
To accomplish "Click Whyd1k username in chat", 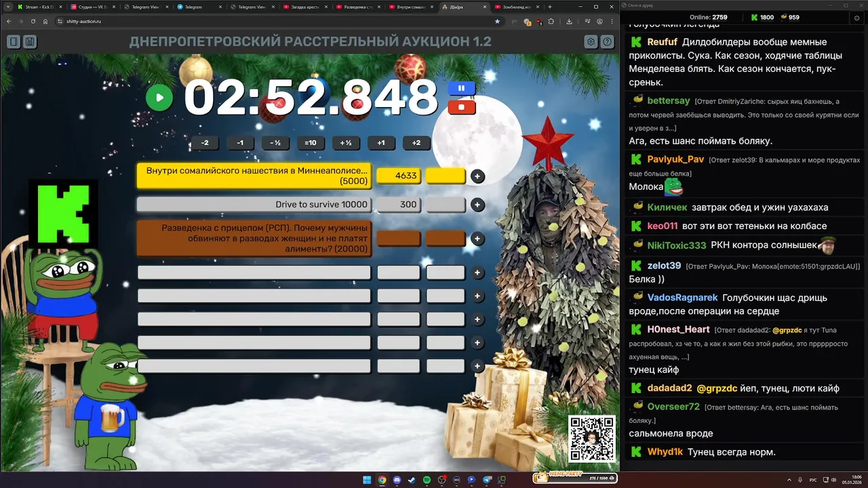I will [x=665, y=452].
